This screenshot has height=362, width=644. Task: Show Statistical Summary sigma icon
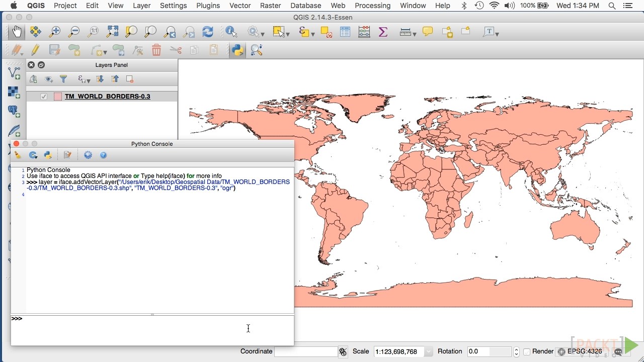click(383, 32)
